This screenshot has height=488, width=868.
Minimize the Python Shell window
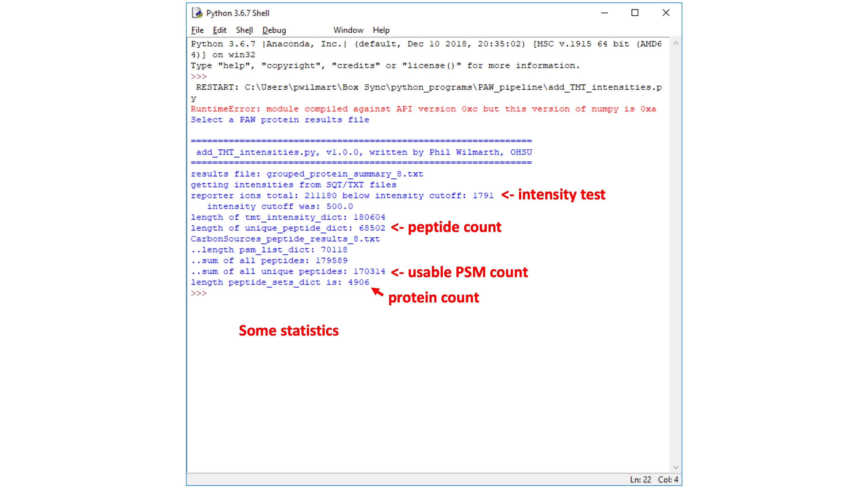coord(605,13)
